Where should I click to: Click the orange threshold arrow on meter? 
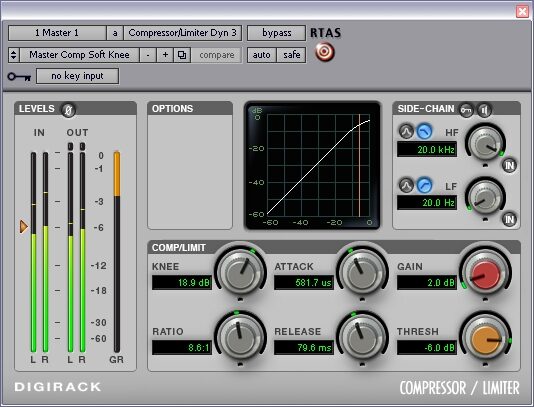(23, 226)
